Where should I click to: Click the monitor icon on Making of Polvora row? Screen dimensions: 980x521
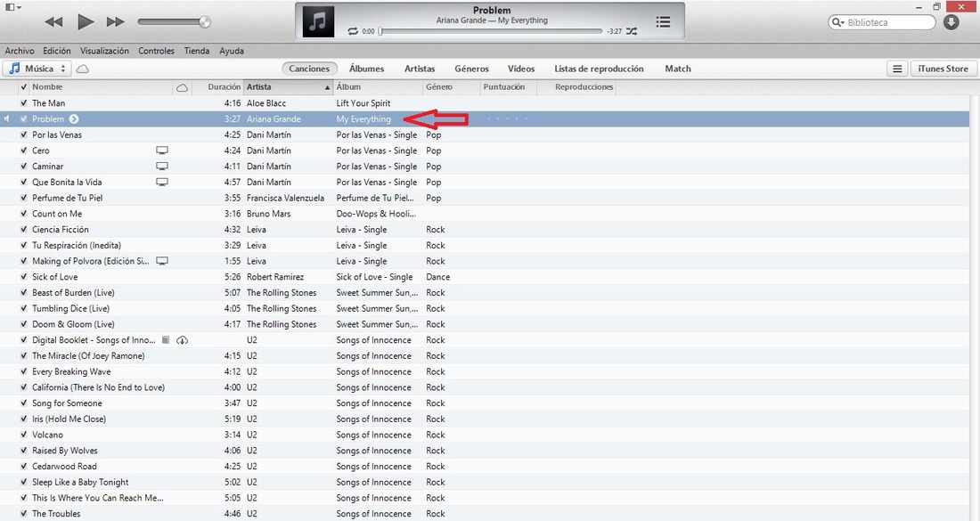pos(162,261)
